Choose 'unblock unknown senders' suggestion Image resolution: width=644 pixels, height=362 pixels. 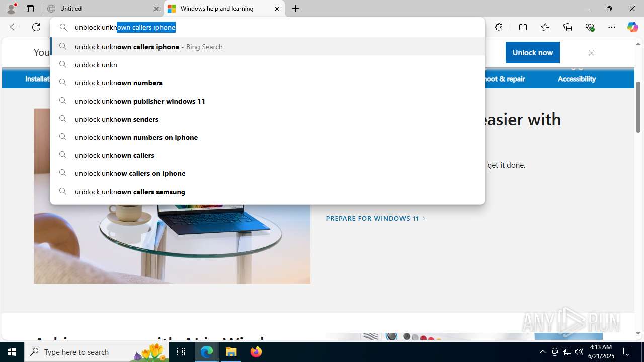(x=267, y=119)
